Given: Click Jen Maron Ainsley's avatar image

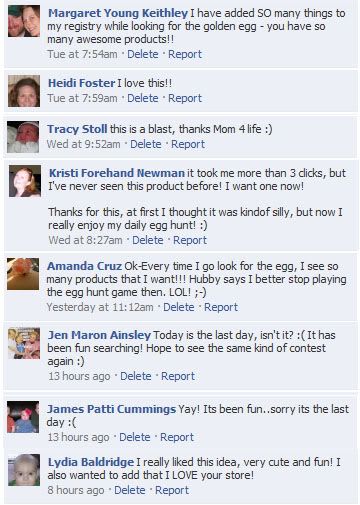Looking at the screenshot, I should click(24, 343).
